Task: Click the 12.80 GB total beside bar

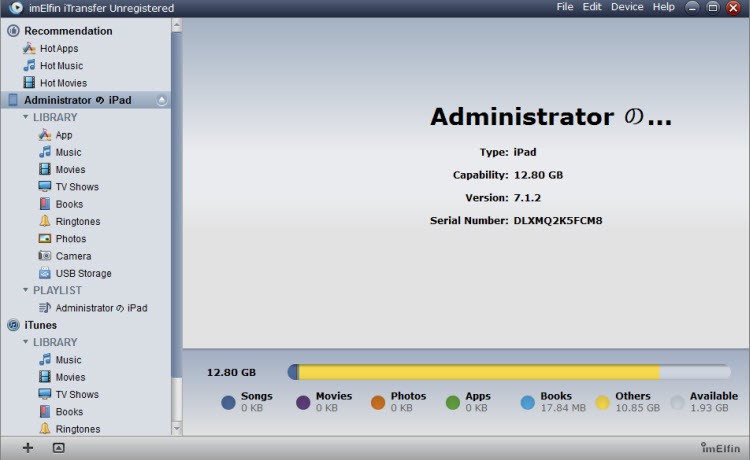Action: tap(232, 372)
